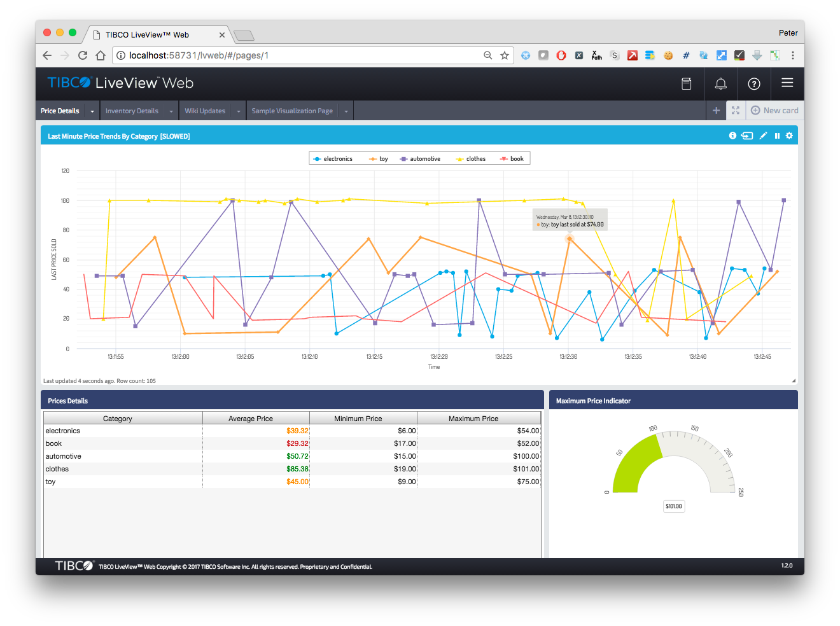Toggle the toy series in the legend
The width and height of the screenshot is (840, 626).
tap(379, 159)
